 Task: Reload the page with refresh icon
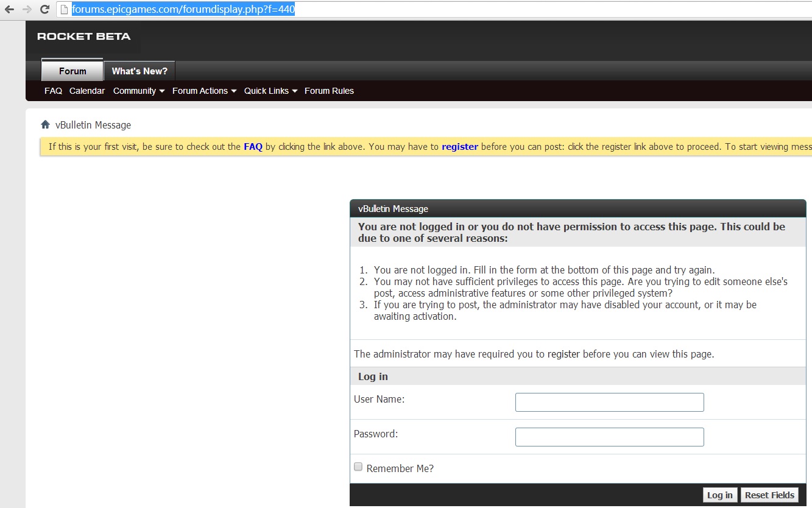[x=44, y=10]
